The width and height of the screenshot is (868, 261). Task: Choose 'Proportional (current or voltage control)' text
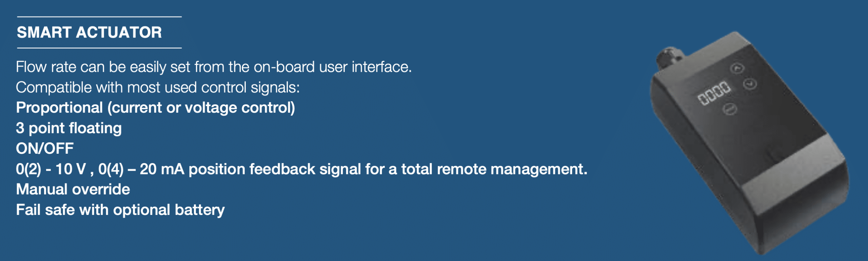155,108
